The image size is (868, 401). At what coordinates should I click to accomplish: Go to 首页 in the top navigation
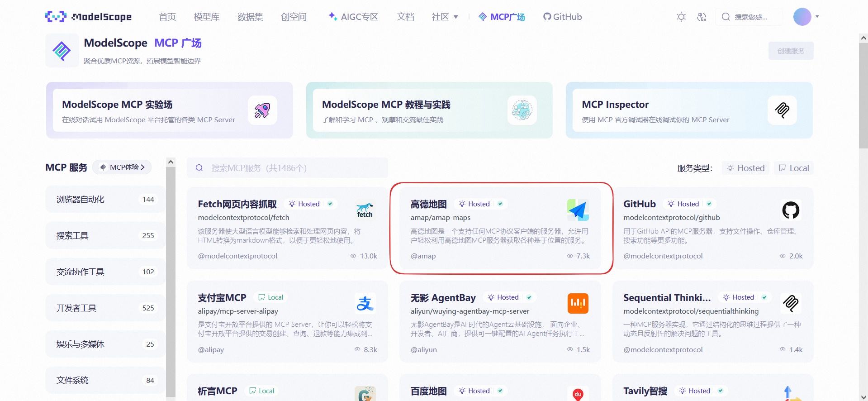[167, 17]
